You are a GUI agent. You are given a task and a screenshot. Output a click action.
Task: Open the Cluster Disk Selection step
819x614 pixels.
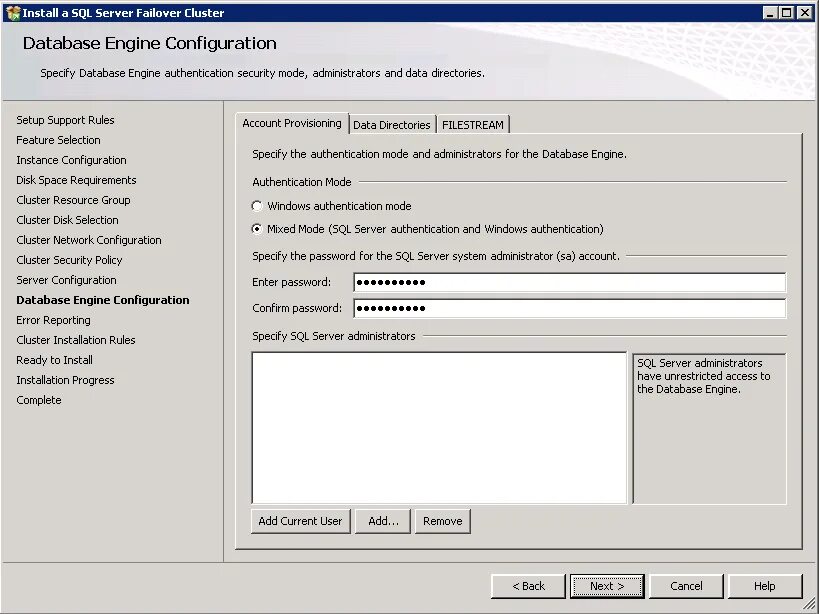67,220
